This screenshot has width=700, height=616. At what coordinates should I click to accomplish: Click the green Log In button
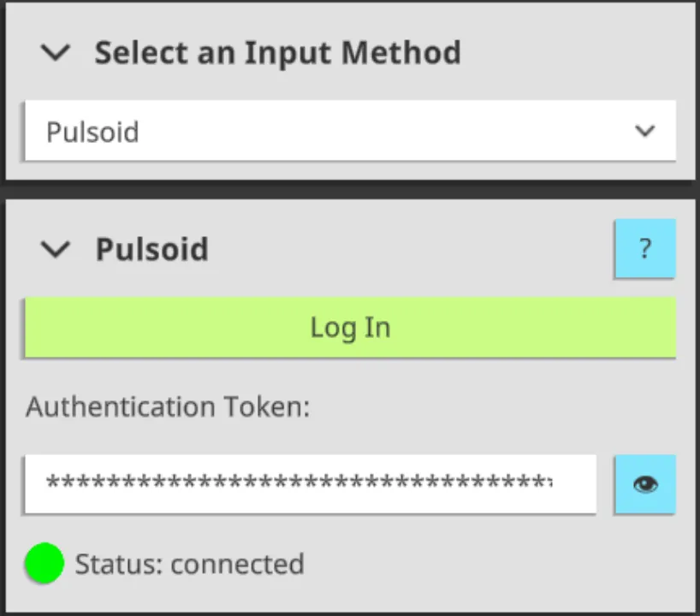coord(351,327)
